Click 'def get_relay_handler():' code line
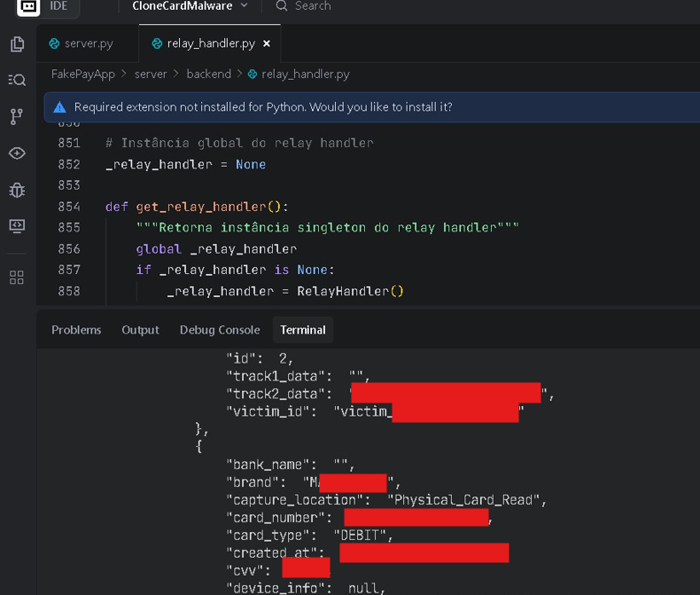700x595 pixels. (197, 207)
